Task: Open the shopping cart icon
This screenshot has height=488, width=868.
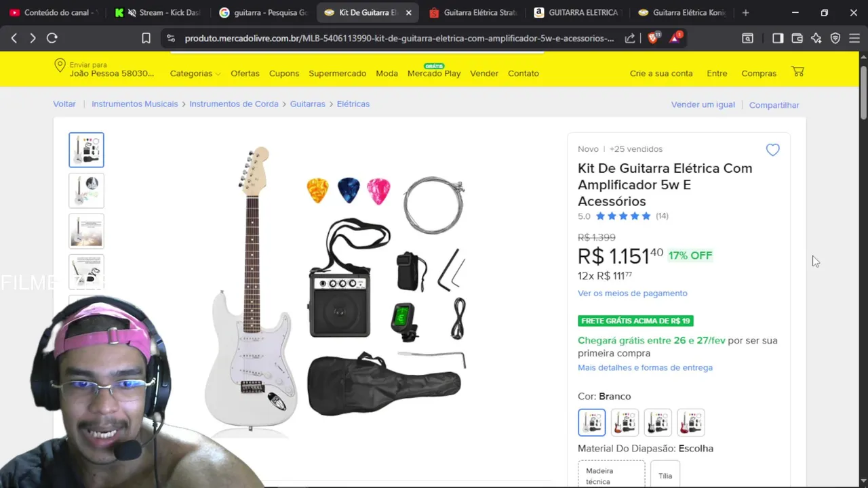Action: pos(797,72)
